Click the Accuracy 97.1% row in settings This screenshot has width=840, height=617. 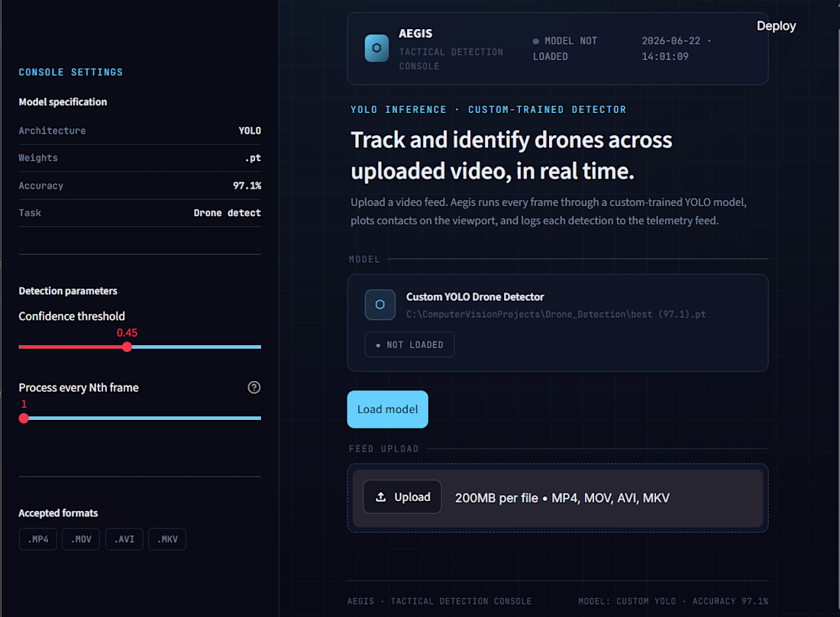coord(140,186)
